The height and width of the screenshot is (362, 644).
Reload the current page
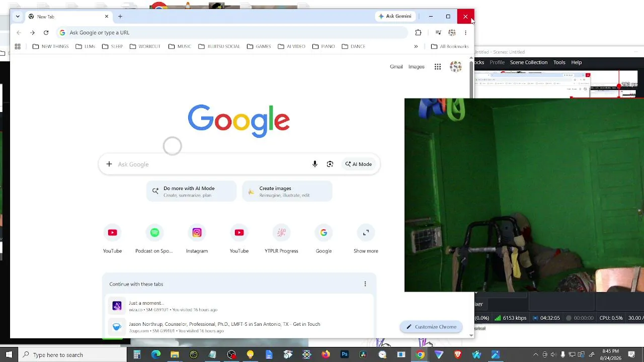click(46, 33)
